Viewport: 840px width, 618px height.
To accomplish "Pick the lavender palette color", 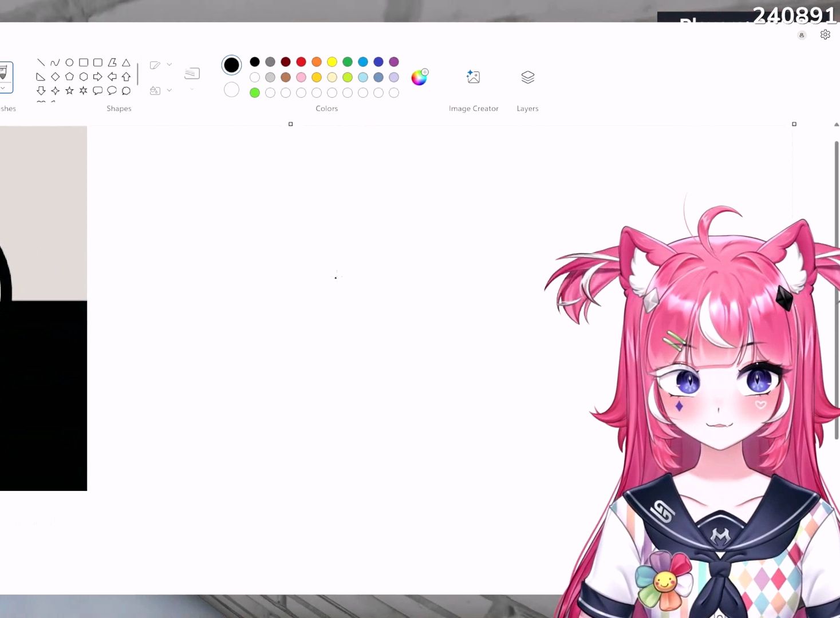I will tap(394, 77).
